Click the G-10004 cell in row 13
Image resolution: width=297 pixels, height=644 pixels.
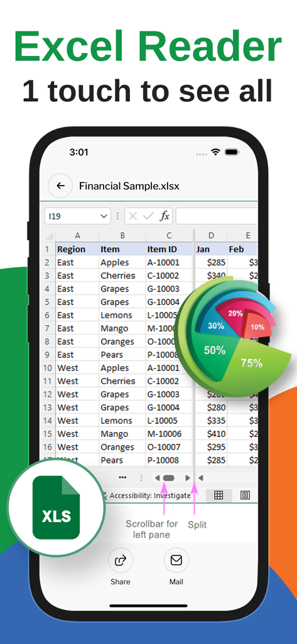[169, 408]
